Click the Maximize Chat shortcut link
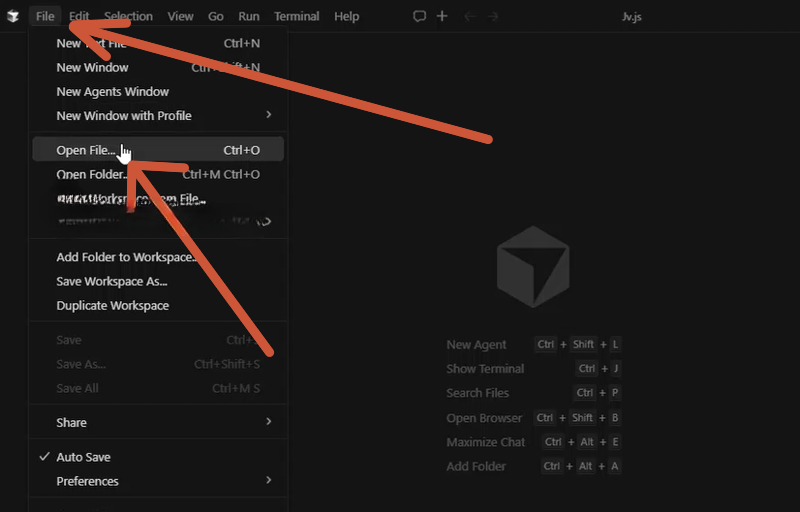The width and height of the screenshot is (800, 512). (x=486, y=442)
